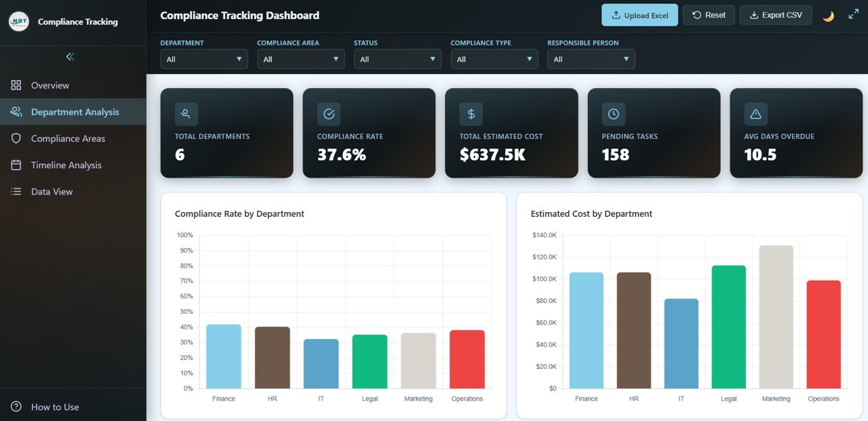The height and width of the screenshot is (421, 868).
Task: Click the Marketing bar in Estimated Cost chart
Action: (x=776, y=317)
